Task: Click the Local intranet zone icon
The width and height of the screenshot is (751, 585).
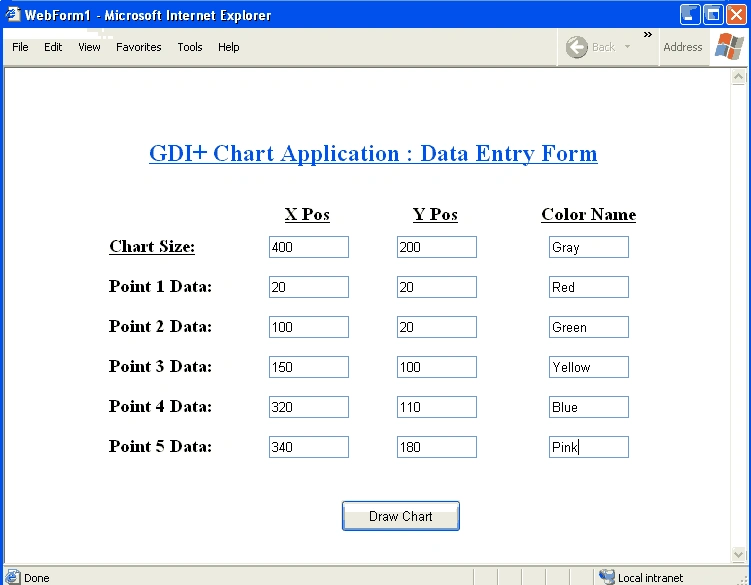Action: 607,577
